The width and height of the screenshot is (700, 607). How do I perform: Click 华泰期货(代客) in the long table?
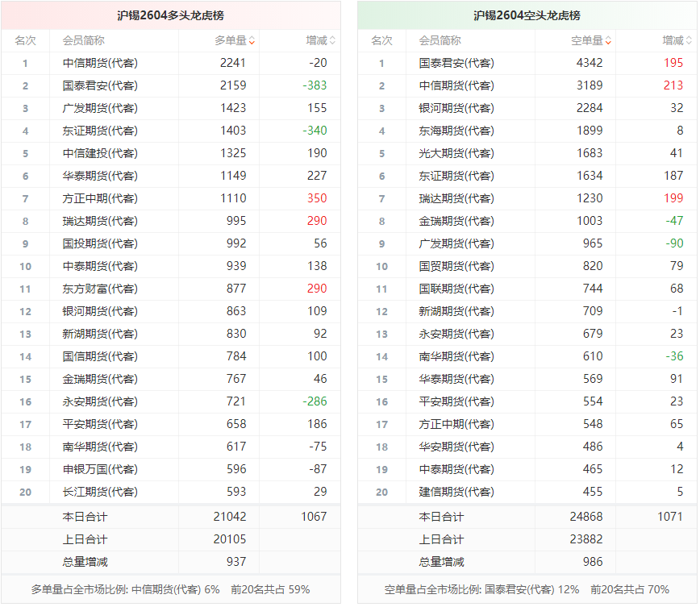pyautogui.click(x=100, y=176)
